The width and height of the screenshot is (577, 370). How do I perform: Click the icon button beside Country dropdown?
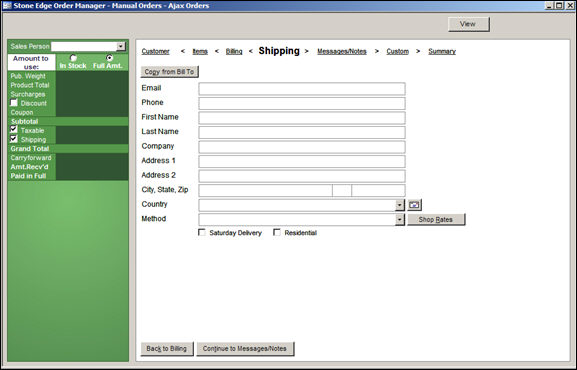pos(414,205)
